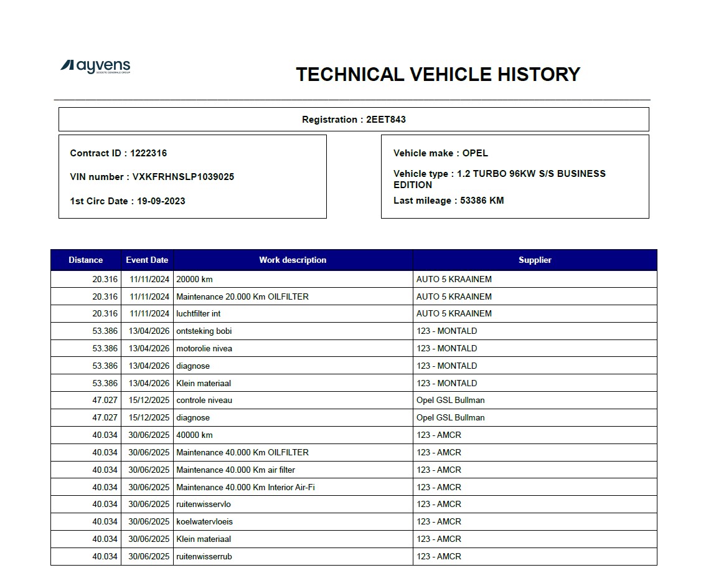The height and width of the screenshot is (588, 706).
Task: Click the ontsteking bobi entry
Action: point(204,331)
